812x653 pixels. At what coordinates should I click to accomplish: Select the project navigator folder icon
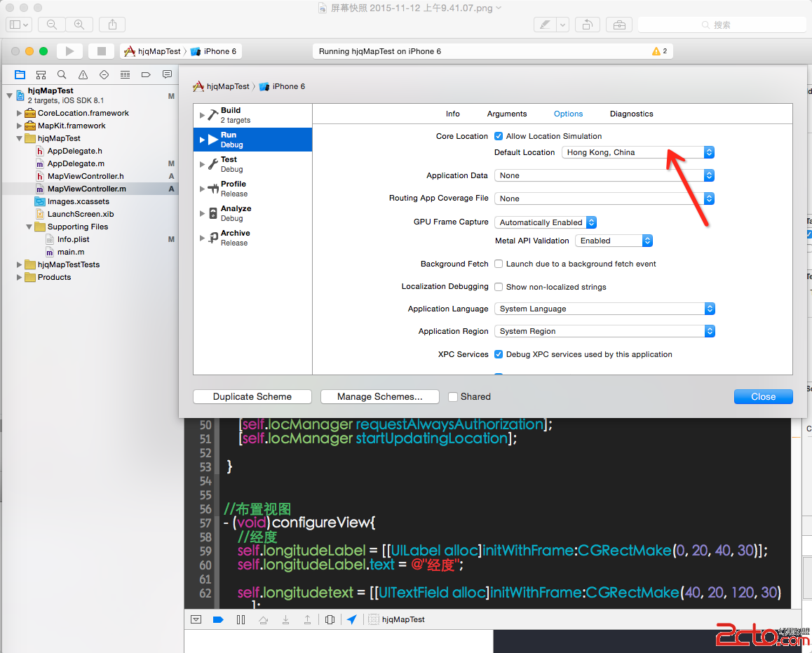[x=20, y=74]
